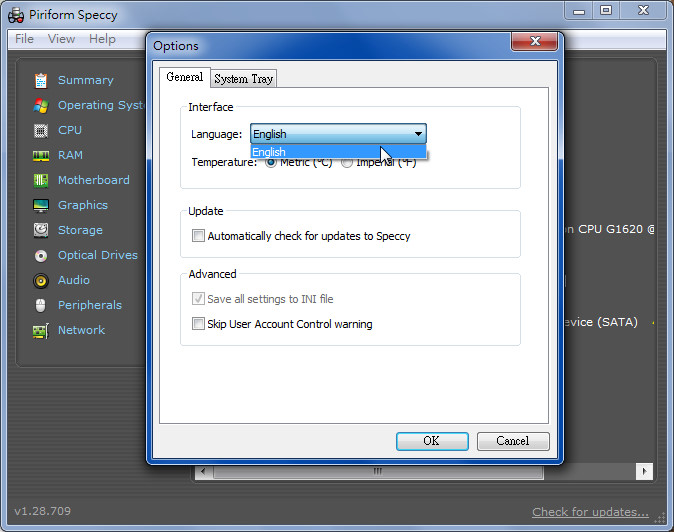This screenshot has width=674, height=532.
Task: Open the CPU section label
Action: pyautogui.click(x=70, y=130)
